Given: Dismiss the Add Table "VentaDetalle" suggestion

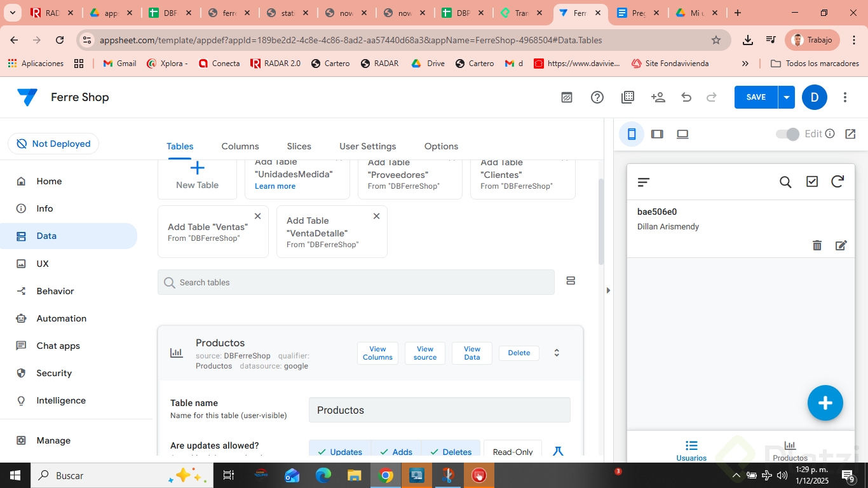Looking at the screenshot, I should point(376,216).
